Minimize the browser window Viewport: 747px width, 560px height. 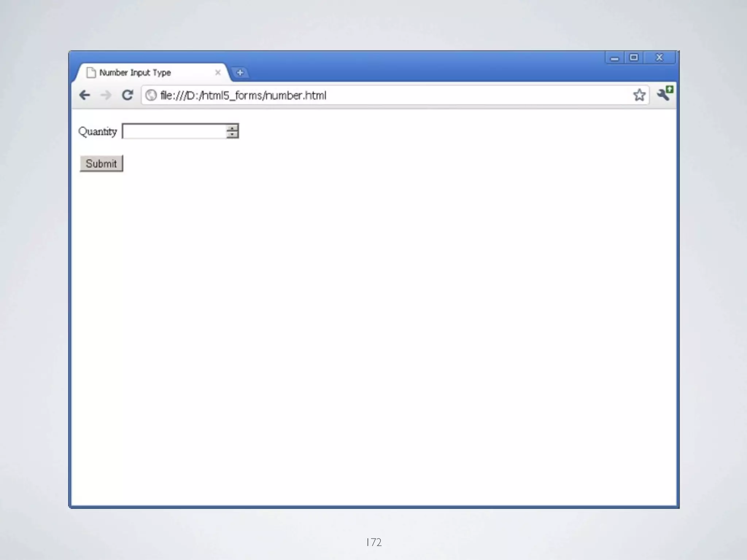(615, 58)
